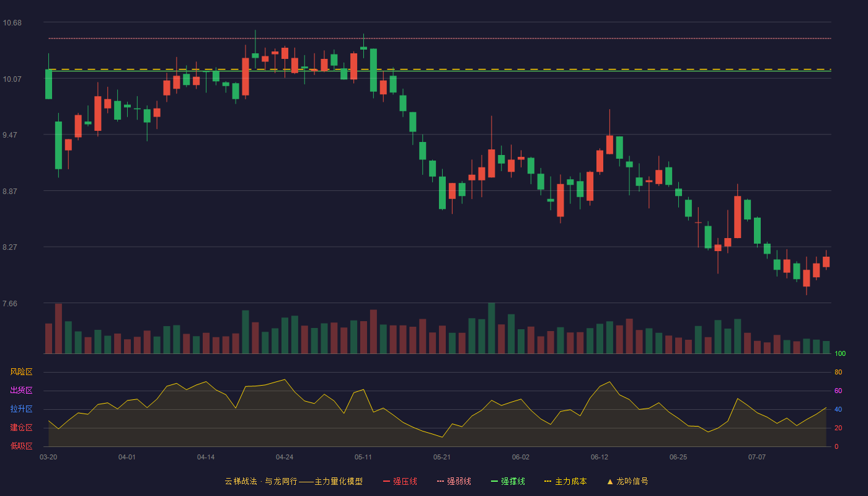Click the 建仓区 zone label
Viewport: 868px width, 496px height.
[x=21, y=428]
